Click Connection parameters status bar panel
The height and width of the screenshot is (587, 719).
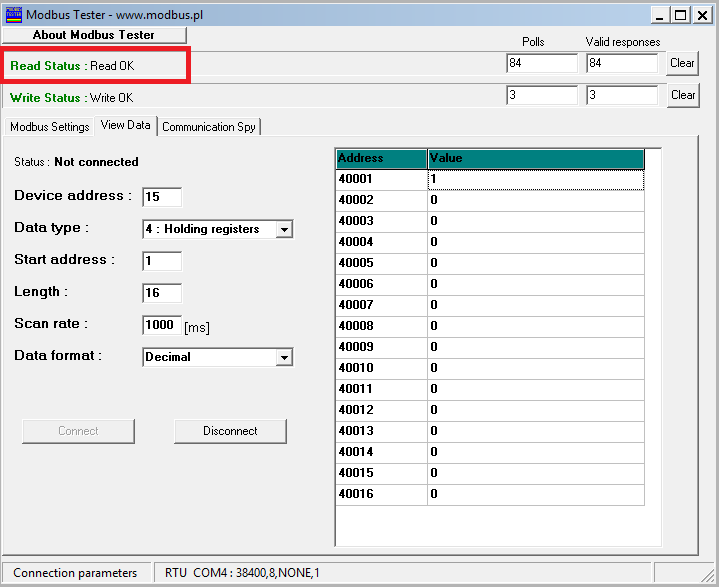coord(75,573)
